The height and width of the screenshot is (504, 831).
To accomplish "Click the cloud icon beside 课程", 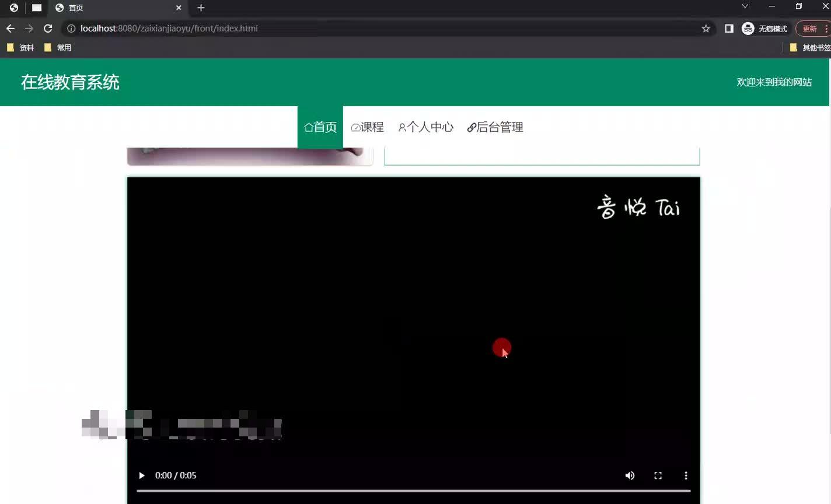I will click(355, 127).
